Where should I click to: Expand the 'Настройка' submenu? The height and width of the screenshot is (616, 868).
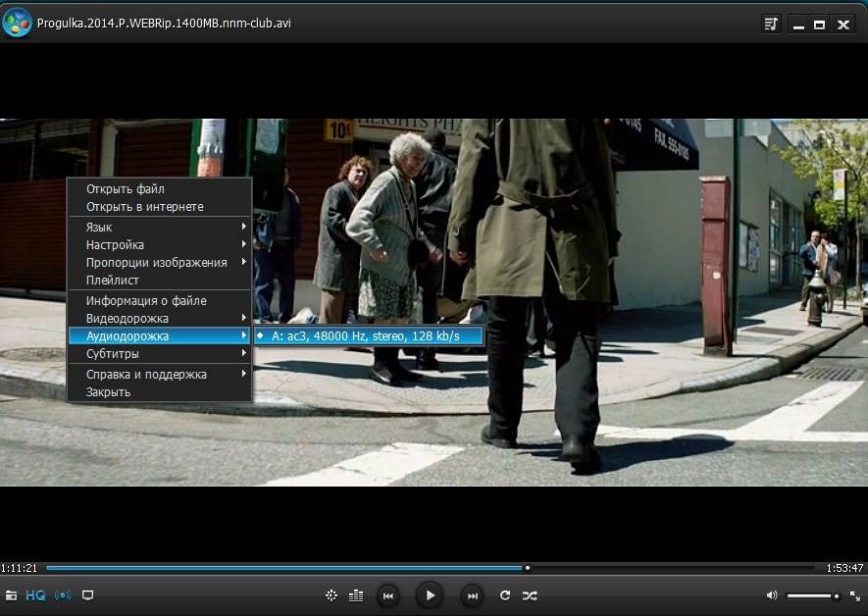[160, 244]
